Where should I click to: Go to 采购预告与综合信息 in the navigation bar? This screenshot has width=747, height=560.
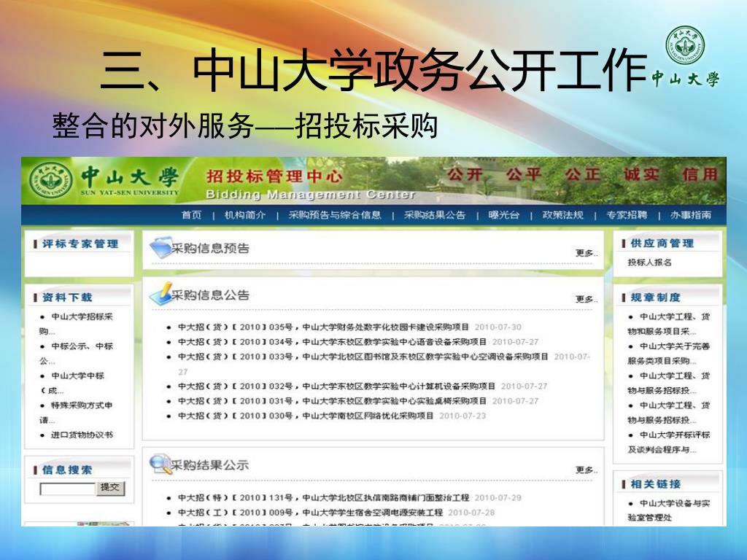click(x=334, y=215)
